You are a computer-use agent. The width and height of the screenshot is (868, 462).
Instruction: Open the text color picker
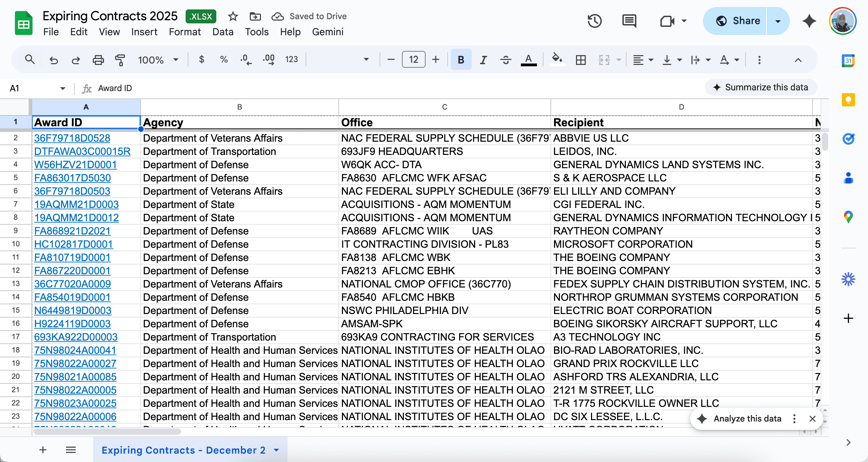tap(529, 59)
